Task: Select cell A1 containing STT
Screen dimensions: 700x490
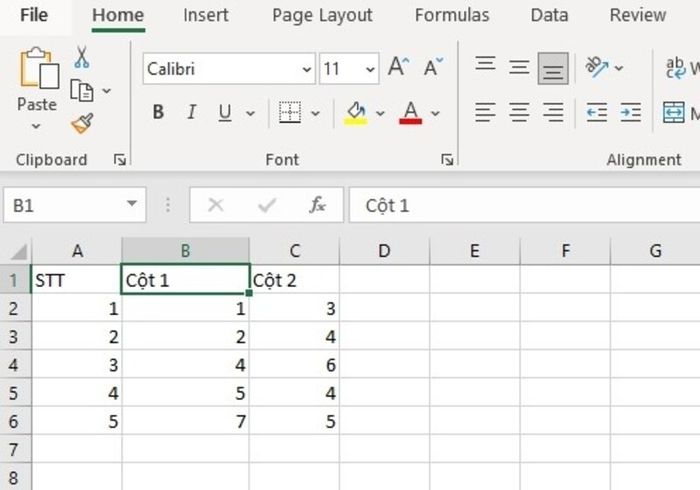Action: (76, 280)
